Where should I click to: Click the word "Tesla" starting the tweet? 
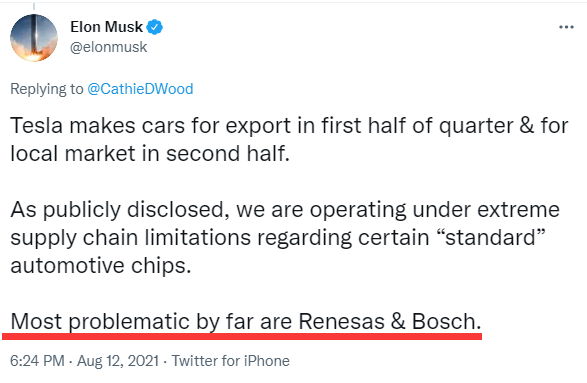pyautogui.click(x=36, y=125)
